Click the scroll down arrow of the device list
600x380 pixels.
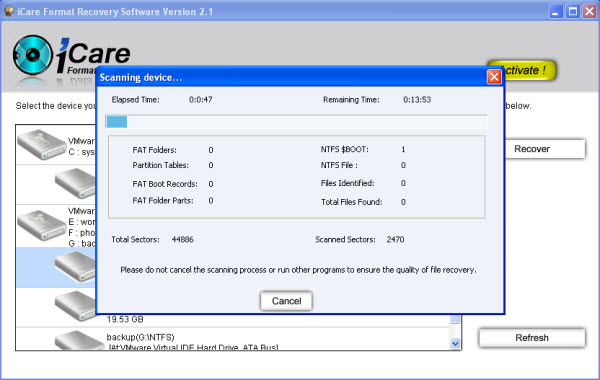pos(455,343)
